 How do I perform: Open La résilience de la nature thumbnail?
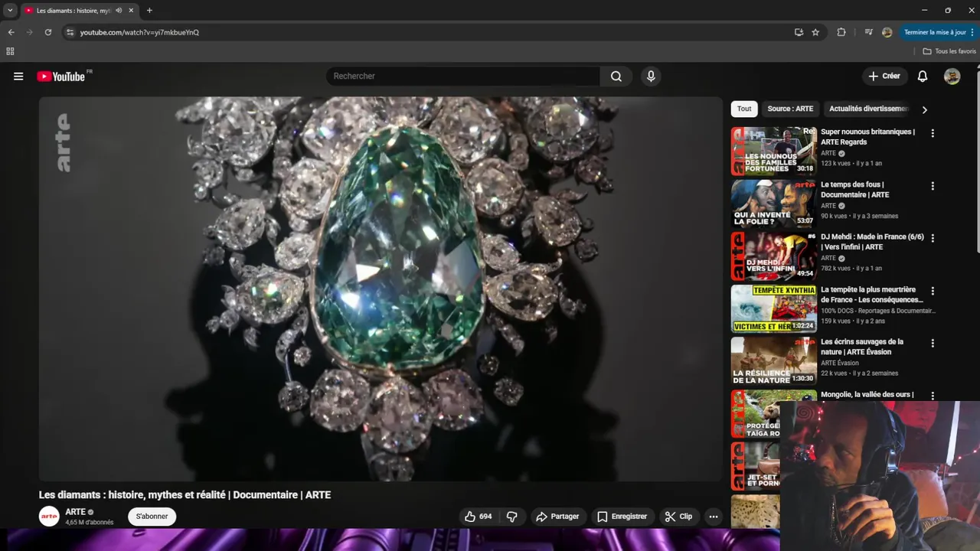click(x=773, y=360)
